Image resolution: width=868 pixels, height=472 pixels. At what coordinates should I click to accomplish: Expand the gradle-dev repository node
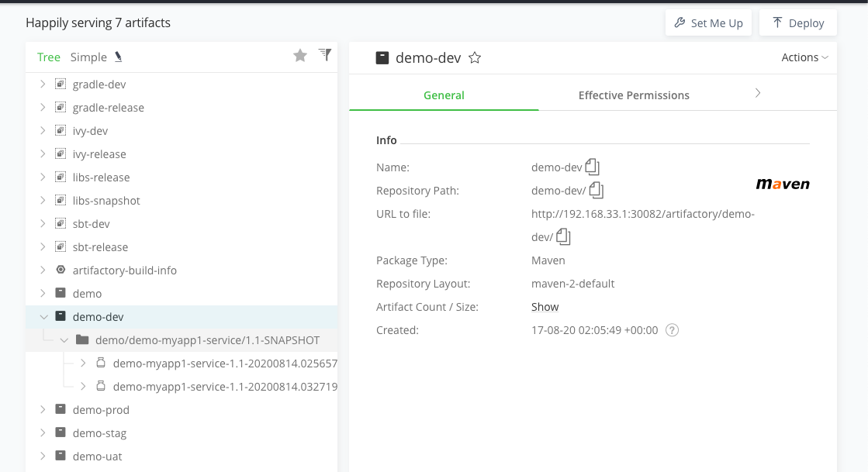(x=43, y=84)
